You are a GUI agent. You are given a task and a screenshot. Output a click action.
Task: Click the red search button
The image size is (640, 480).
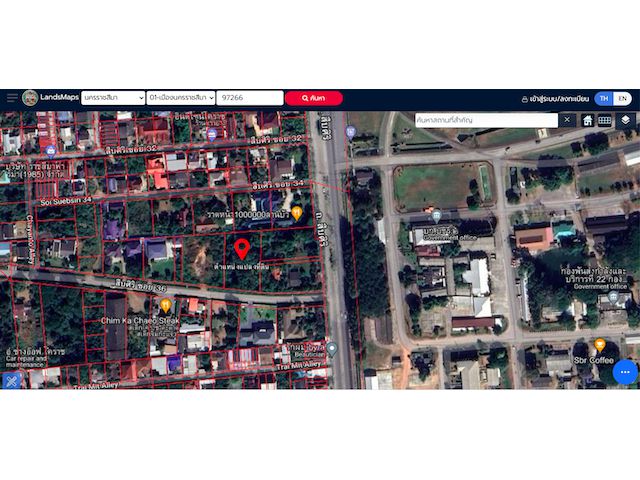[314, 98]
